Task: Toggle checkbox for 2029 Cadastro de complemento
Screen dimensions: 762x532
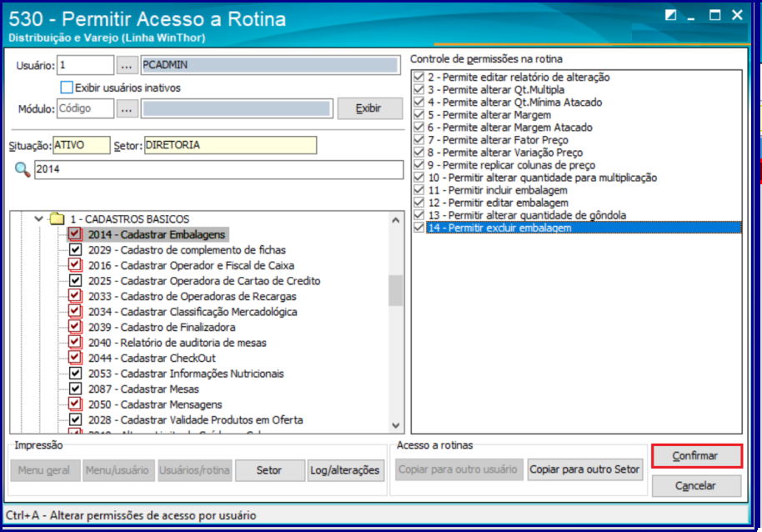Action: (x=75, y=249)
